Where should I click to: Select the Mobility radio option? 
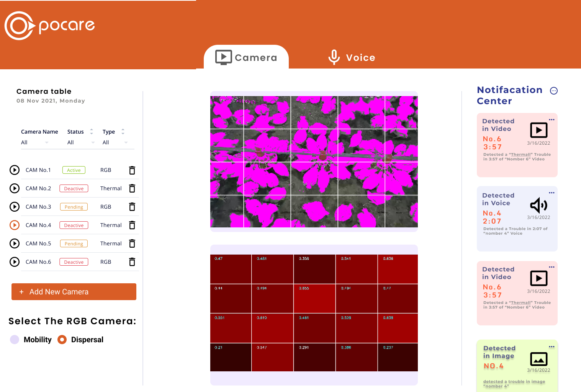pyautogui.click(x=15, y=340)
